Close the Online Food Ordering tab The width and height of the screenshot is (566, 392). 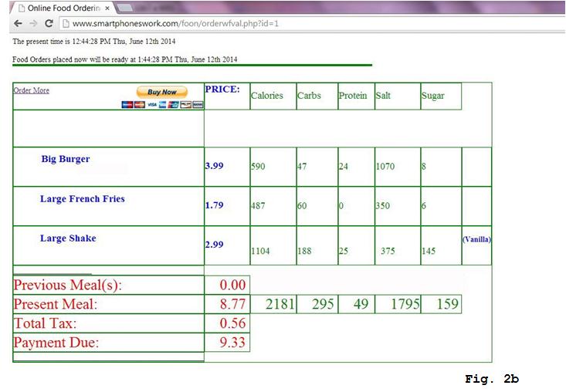pyautogui.click(x=108, y=7)
